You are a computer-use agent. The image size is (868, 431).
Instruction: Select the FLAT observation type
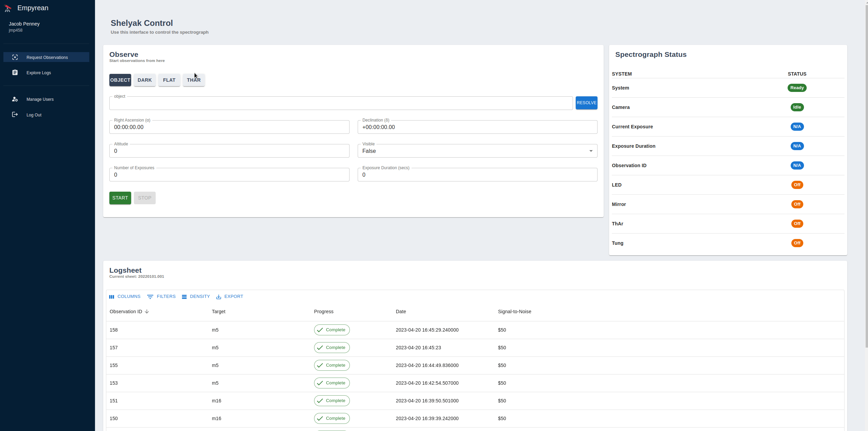click(169, 80)
